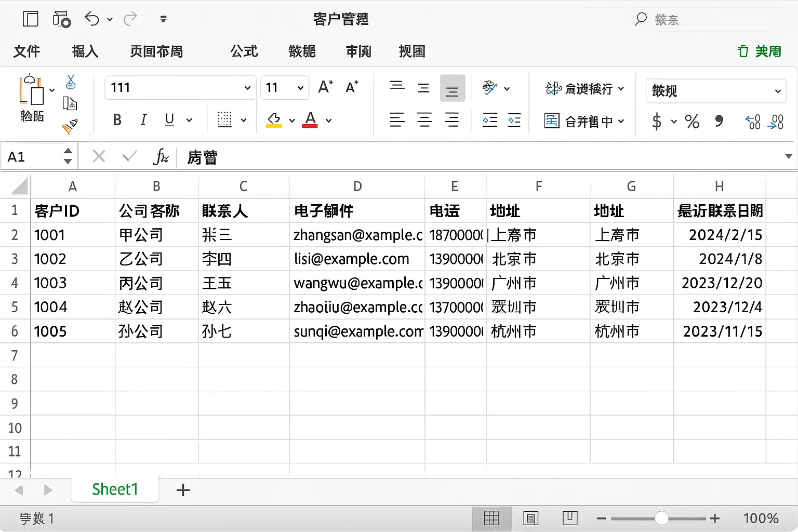
Task: Open the 文件 menu tab
Action: (26, 51)
